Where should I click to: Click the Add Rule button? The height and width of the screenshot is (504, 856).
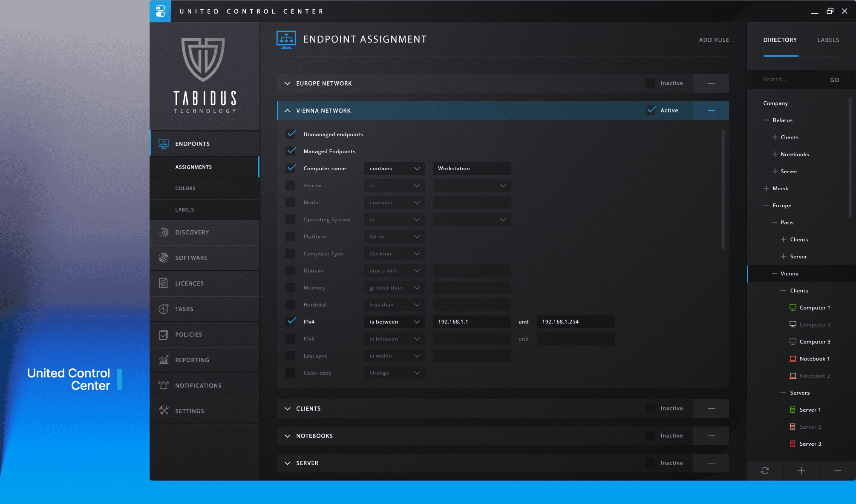pos(714,40)
